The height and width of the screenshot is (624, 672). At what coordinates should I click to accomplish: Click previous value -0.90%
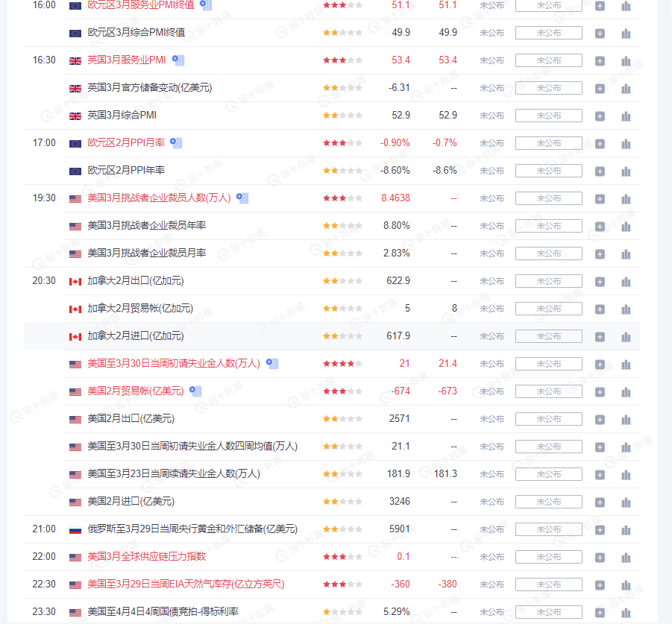pyautogui.click(x=395, y=142)
